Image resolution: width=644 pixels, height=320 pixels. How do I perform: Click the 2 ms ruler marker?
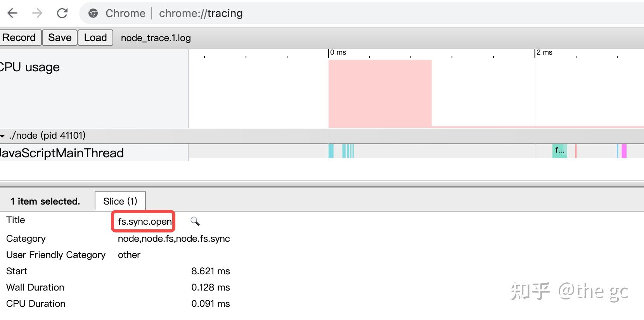coord(544,53)
